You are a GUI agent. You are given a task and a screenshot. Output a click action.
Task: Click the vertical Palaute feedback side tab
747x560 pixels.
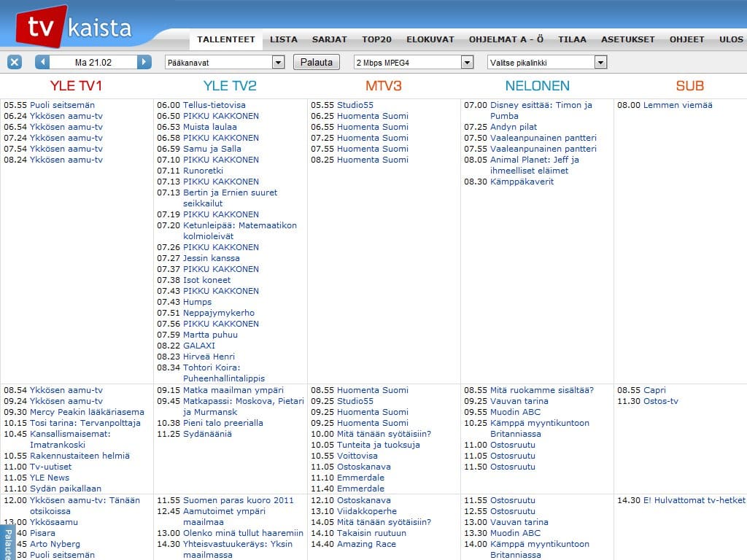pyautogui.click(x=7, y=543)
